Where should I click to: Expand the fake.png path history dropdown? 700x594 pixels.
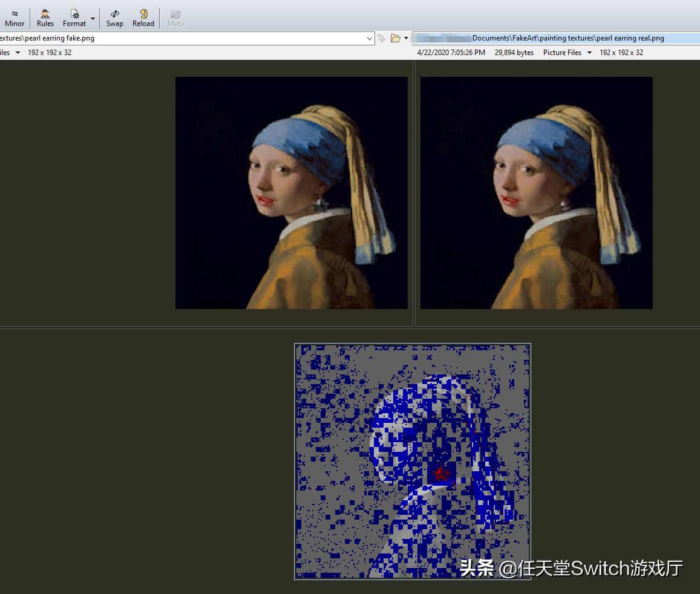(x=370, y=38)
